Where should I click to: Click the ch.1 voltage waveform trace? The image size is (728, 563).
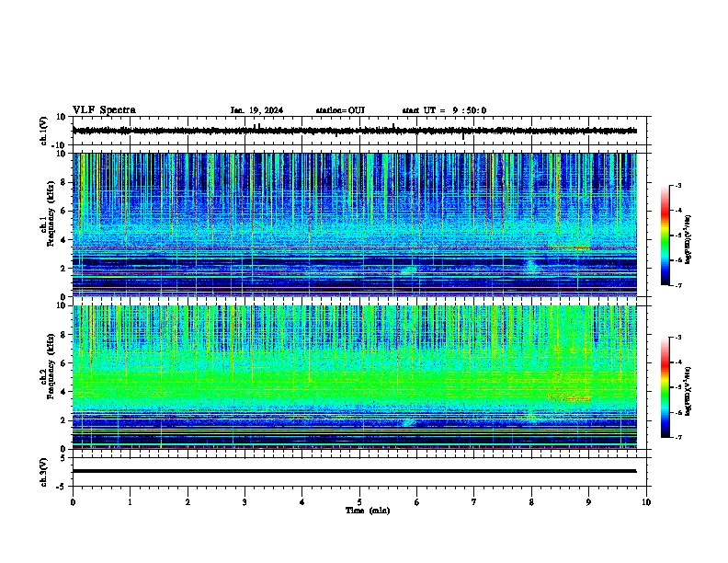tap(355, 131)
